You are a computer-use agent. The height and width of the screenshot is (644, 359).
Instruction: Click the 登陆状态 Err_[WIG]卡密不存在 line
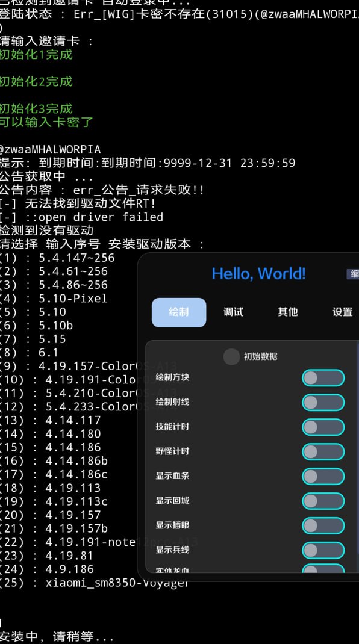click(179, 14)
